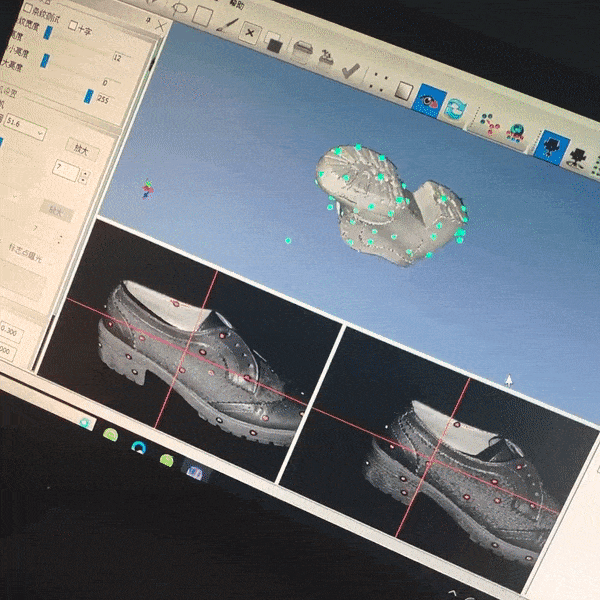Open the 帮助 help menu

pos(237,3)
